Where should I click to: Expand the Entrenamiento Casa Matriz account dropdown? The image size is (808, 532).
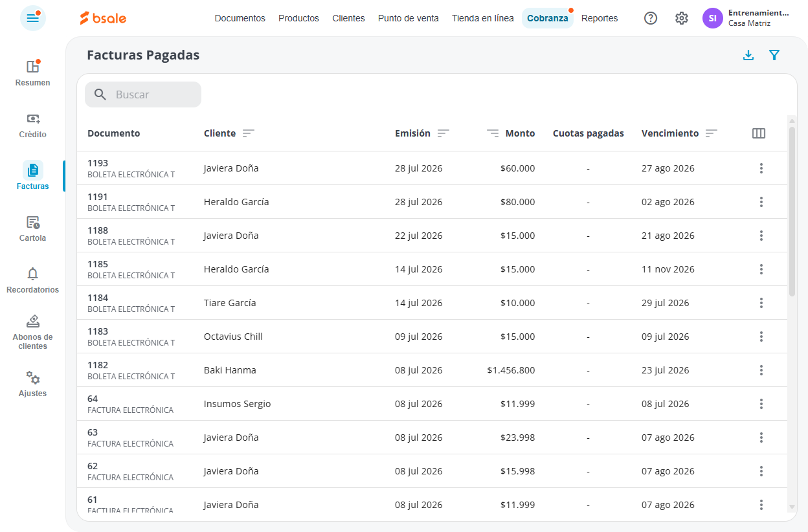(759, 18)
